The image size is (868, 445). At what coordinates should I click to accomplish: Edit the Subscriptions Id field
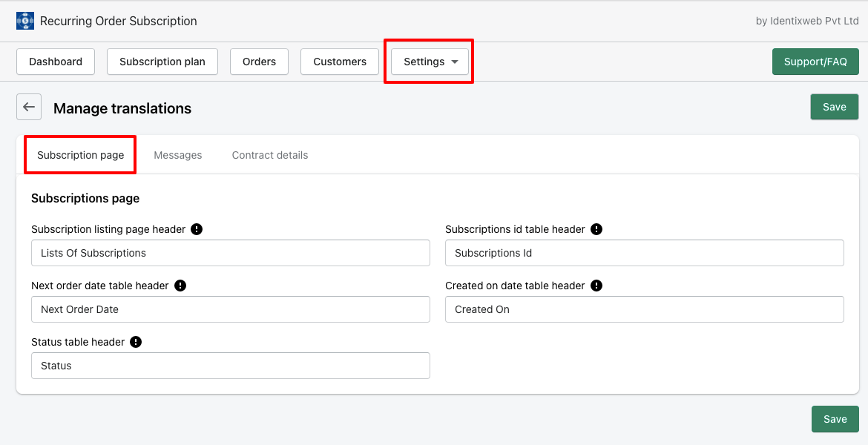[x=645, y=253]
